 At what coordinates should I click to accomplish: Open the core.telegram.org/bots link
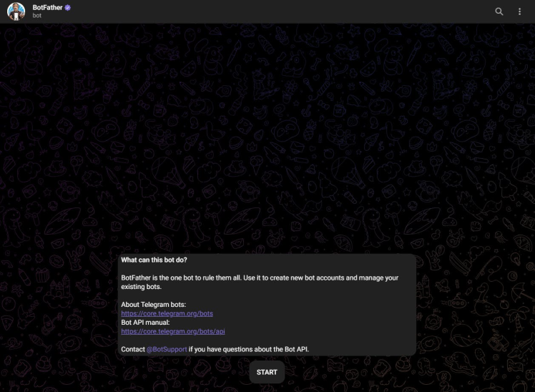167,313
